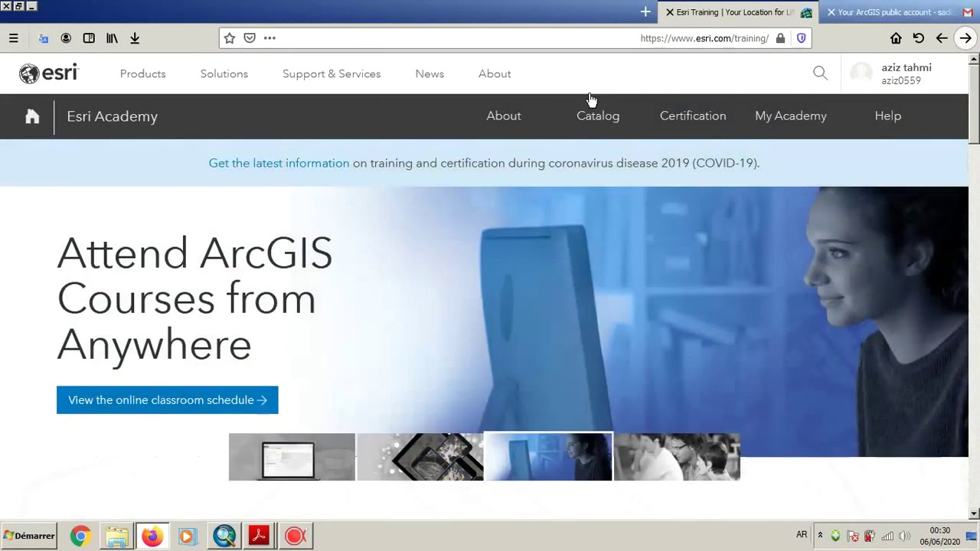980x551 pixels.
Task: Open page actions three-dot menu
Action: coord(269,38)
